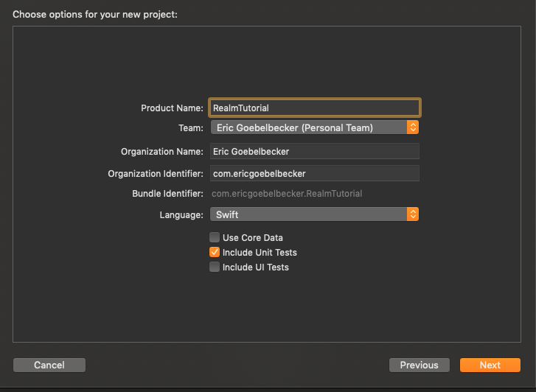The image size is (536, 392).
Task: Click the Previous button
Action: coord(419,365)
